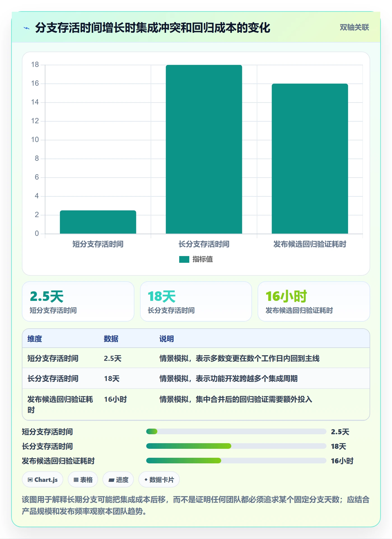Click the 16小时 table data cell
The width and height of the screenshot is (392, 539).
[x=115, y=399]
